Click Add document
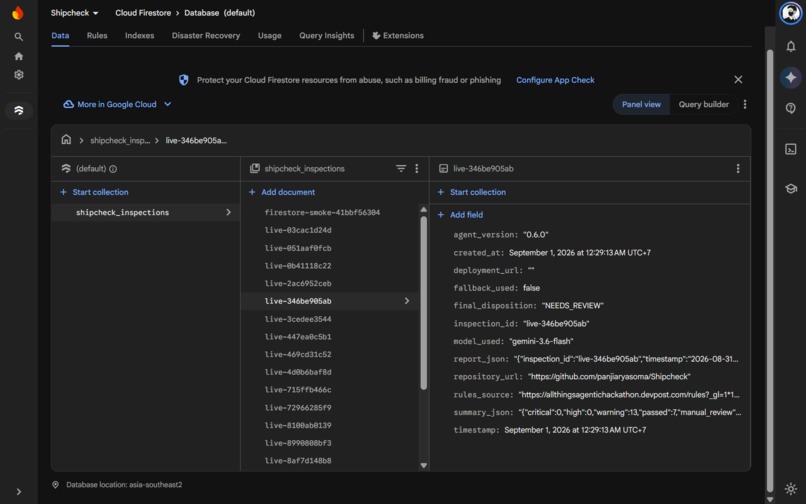The height and width of the screenshot is (504, 806). (282, 192)
